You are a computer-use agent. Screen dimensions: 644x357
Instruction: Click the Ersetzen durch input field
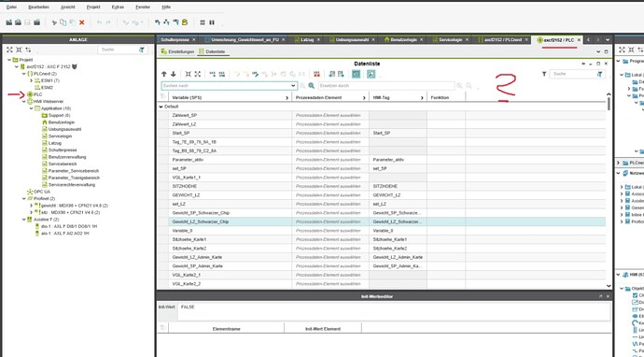pyautogui.click(x=386, y=86)
